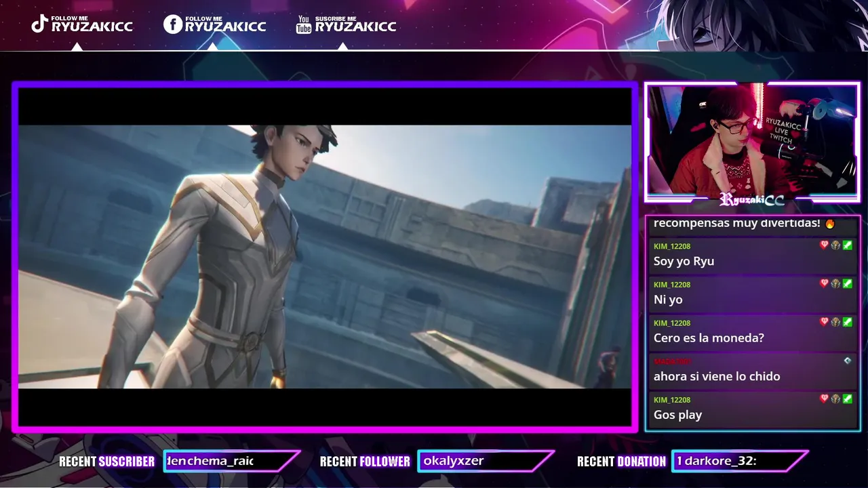868x488 pixels.
Task: Click the diamond badge on "ahora si viene lo chido"
Action: 847,361
